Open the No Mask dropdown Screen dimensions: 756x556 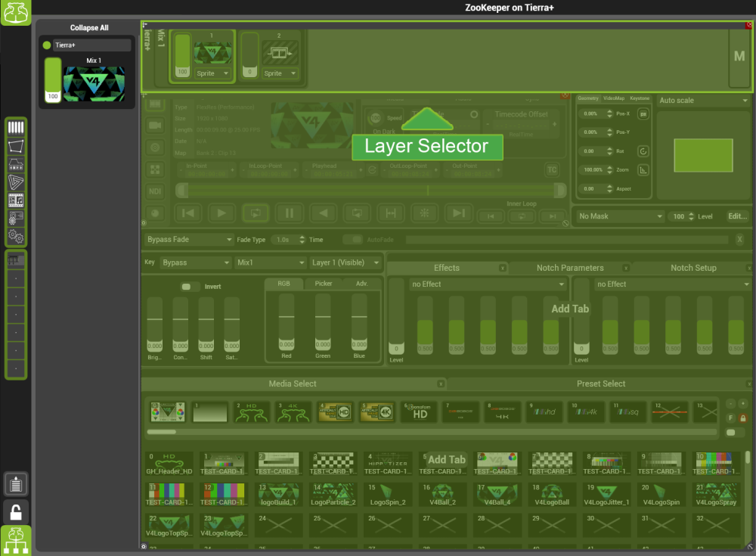[621, 216]
